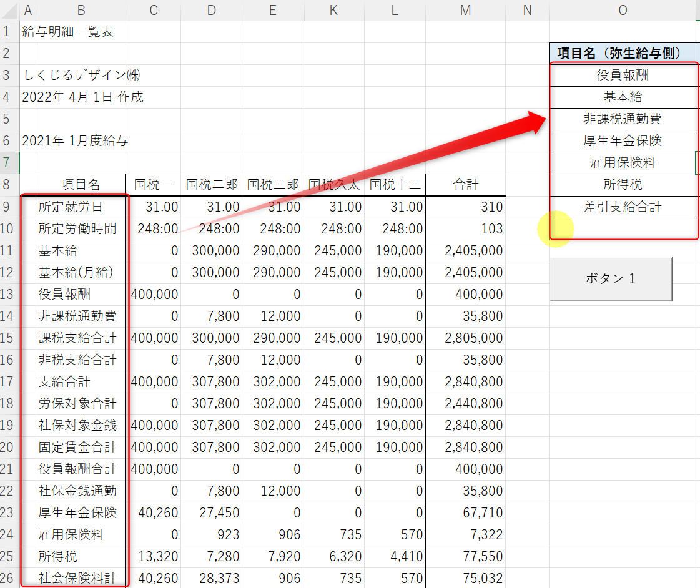This screenshot has width=700, height=588.
Task: Select 差引支給合計 in column O
Action: (x=623, y=207)
